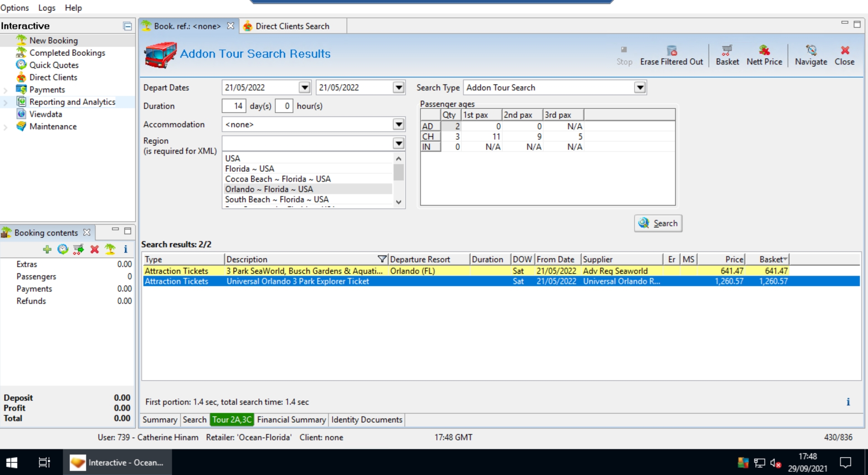Select 'South Beach ~ Florida ~ USA' region
Image resolution: width=868 pixels, height=475 pixels.
308,200
